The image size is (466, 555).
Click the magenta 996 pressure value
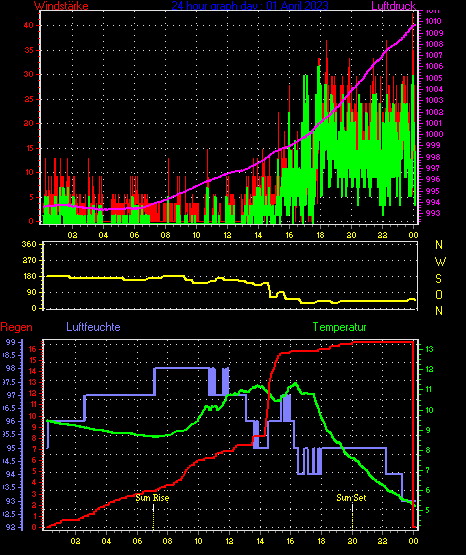pos(433,179)
